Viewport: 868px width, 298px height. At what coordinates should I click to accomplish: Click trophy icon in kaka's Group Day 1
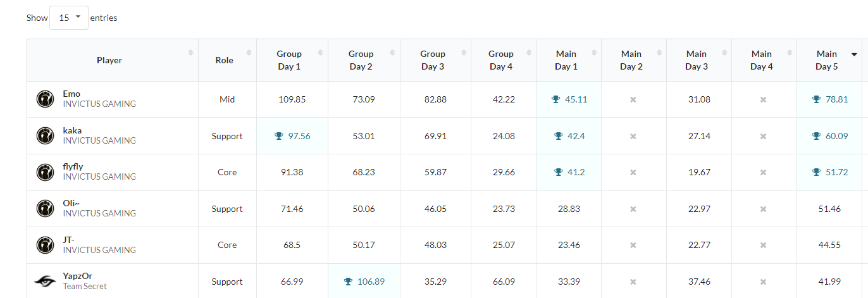point(279,136)
